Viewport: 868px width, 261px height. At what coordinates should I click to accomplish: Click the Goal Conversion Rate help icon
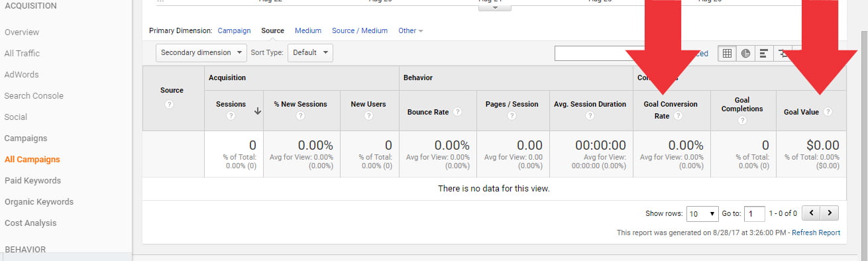coord(678,115)
